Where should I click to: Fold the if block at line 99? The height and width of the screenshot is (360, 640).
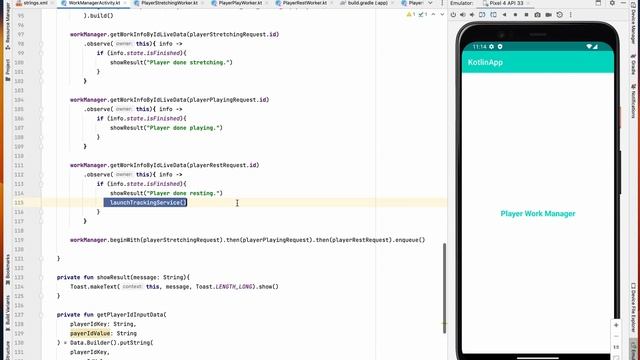(41, 53)
